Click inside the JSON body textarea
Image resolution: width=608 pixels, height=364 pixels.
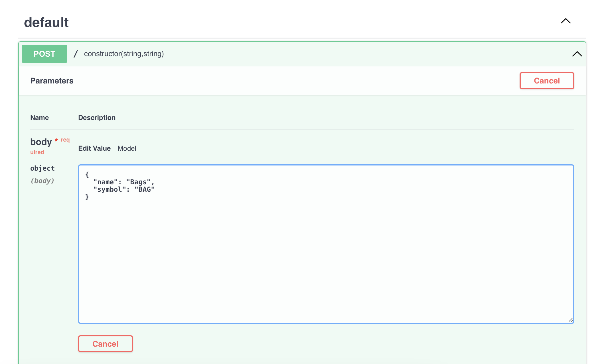tap(326, 244)
